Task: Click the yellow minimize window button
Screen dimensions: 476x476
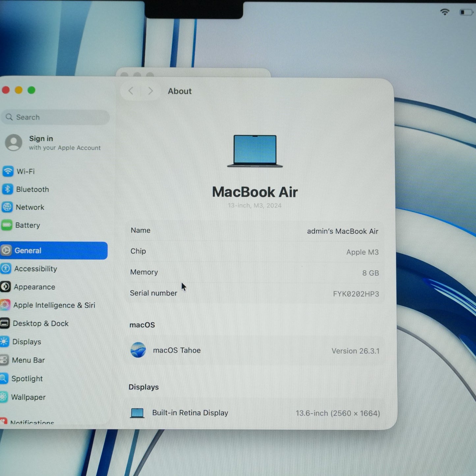Action: click(18, 90)
